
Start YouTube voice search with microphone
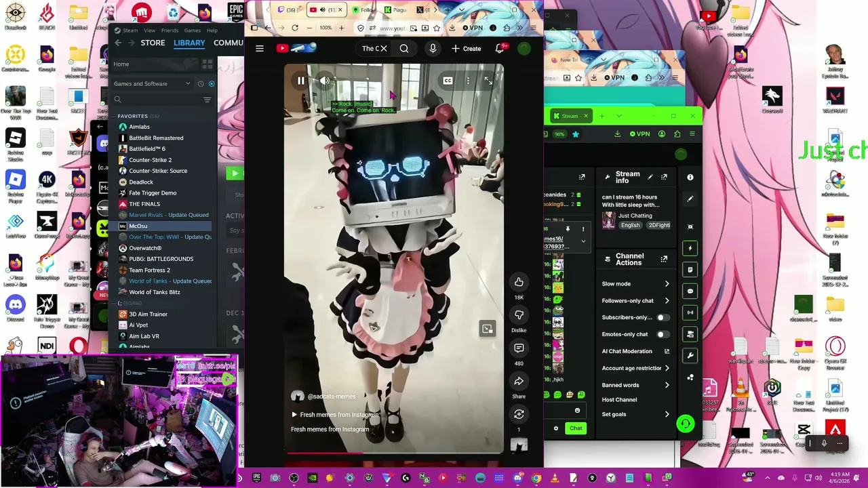pyautogui.click(x=433, y=48)
